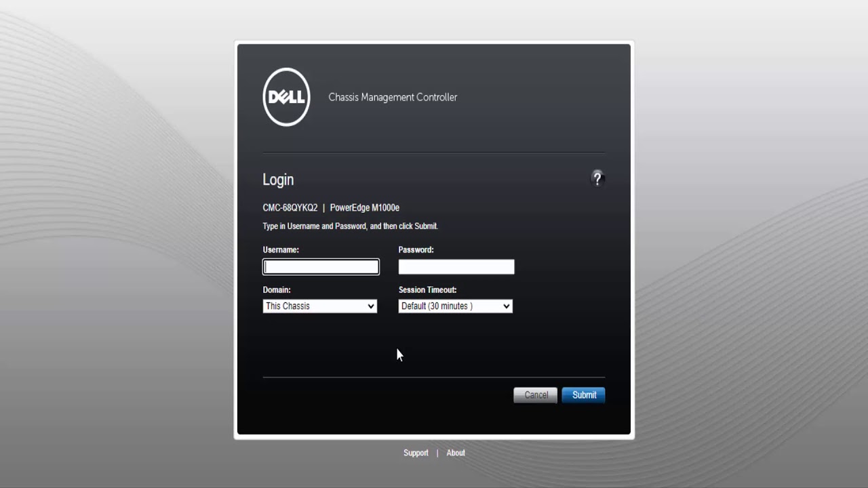The image size is (868, 488).
Task: Expand the Session Timeout dropdown
Action: coord(456,306)
